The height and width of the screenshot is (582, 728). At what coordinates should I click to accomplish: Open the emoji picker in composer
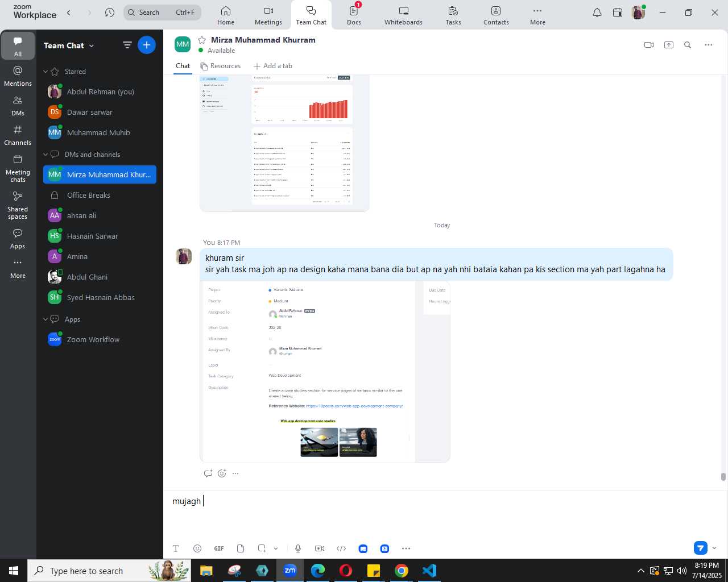(197, 548)
